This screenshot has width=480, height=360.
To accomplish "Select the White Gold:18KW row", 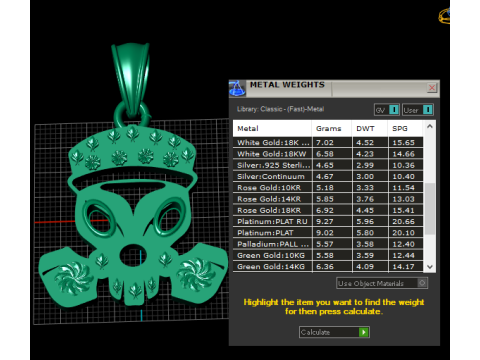I will [x=328, y=154].
